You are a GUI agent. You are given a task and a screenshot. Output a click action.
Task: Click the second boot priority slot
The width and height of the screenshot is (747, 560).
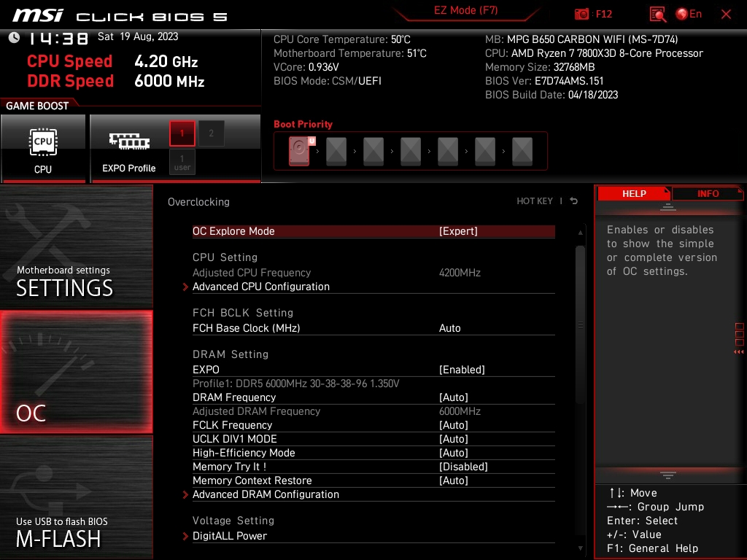(336, 152)
